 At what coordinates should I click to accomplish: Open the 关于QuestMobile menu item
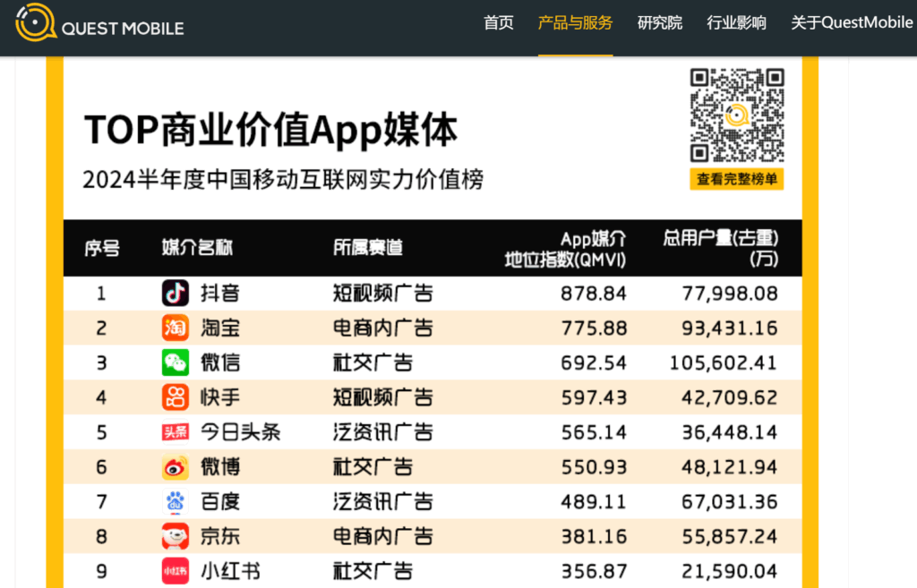[852, 23]
